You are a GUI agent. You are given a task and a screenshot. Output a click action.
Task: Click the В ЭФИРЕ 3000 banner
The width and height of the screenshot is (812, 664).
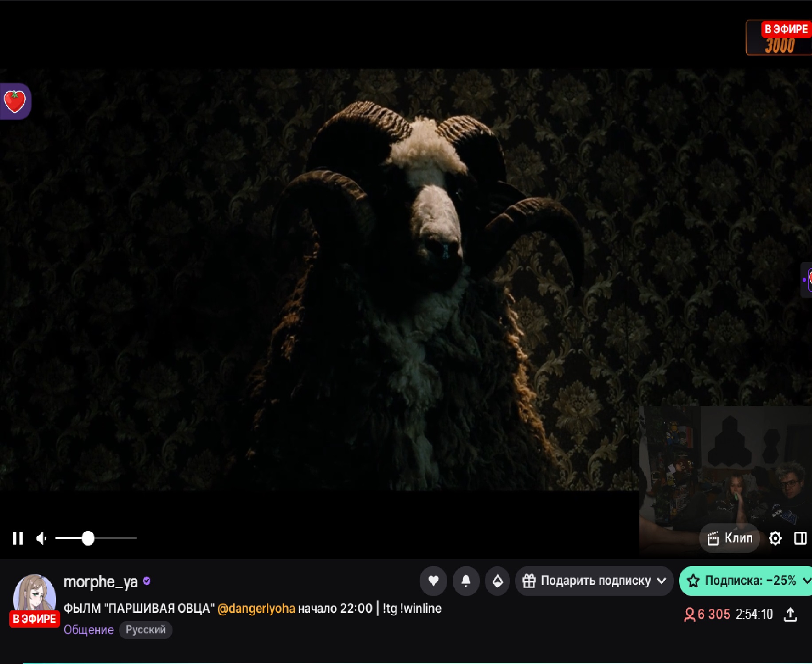coord(779,38)
